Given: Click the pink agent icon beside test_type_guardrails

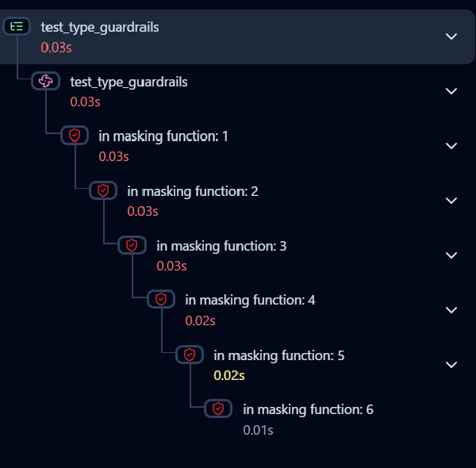Looking at the screenshot, I should 45,81.
